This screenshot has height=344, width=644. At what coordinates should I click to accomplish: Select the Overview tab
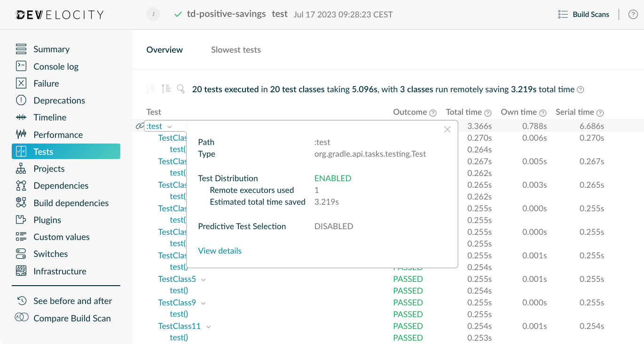[x=165, y=50]
